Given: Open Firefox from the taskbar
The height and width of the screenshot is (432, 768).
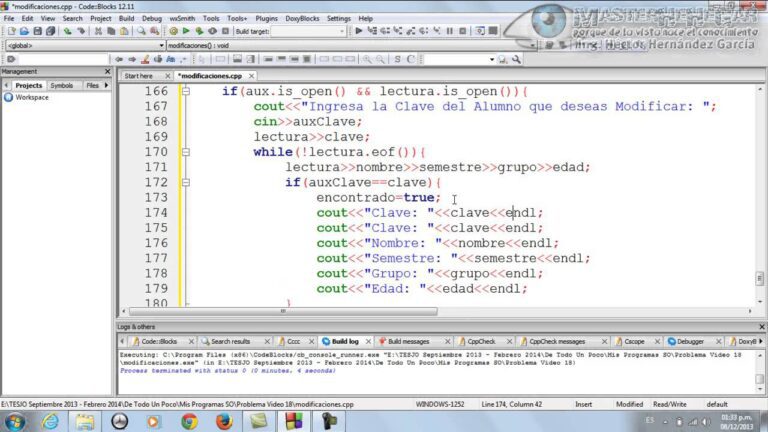Looking at the screenshot, I should (x=224, y=421).
